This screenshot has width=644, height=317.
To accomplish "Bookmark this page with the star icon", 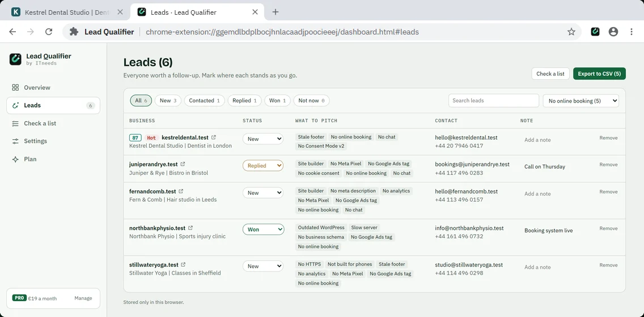I will pos(571,32).
